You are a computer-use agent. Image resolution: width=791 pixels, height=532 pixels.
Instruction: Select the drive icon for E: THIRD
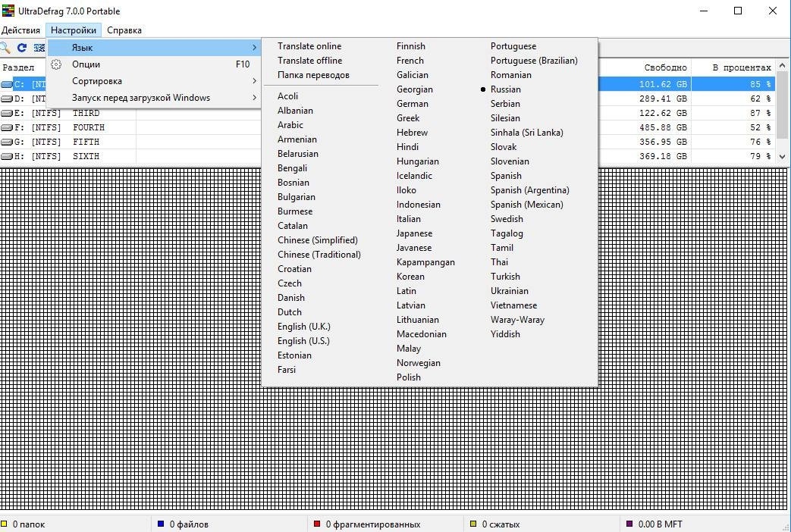click(x=7, y=113)
